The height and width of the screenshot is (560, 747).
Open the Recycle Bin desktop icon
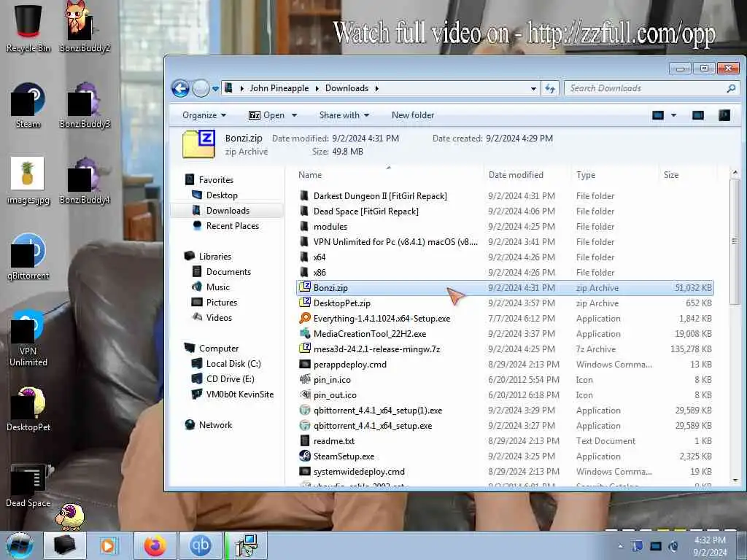click(x=28, y=27)
